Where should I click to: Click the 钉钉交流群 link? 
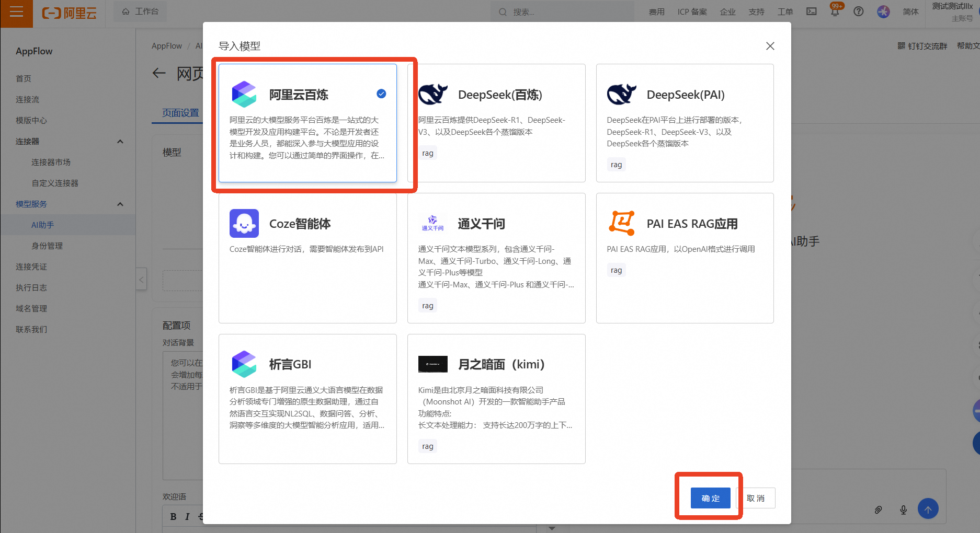coord(922,46)
